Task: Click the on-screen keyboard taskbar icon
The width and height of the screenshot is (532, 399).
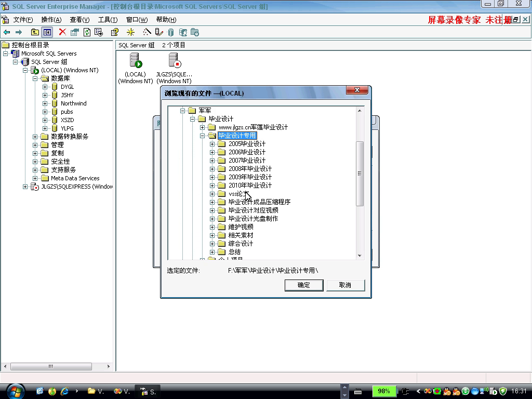Action: coord(358,392)
